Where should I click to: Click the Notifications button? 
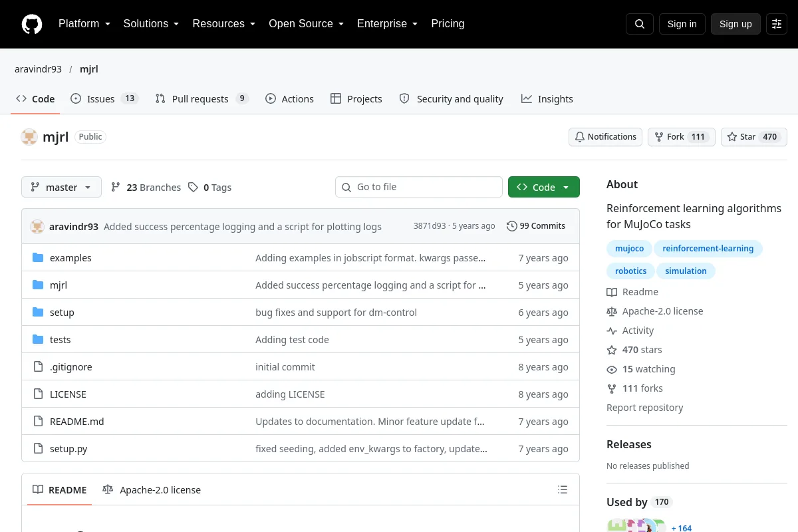coord(605,137)
